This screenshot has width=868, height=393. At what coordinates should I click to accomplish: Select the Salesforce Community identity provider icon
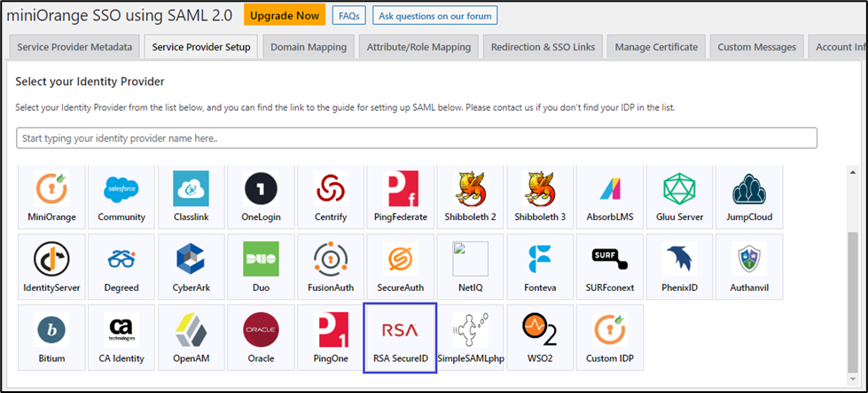click(121, 196)
